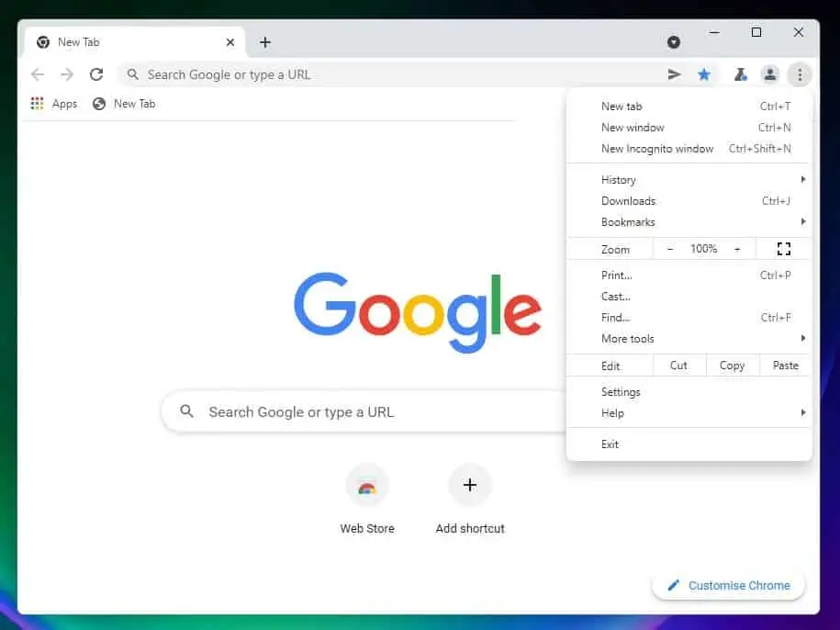
Task: Increase zoom with the plus button
Action: 737,249
